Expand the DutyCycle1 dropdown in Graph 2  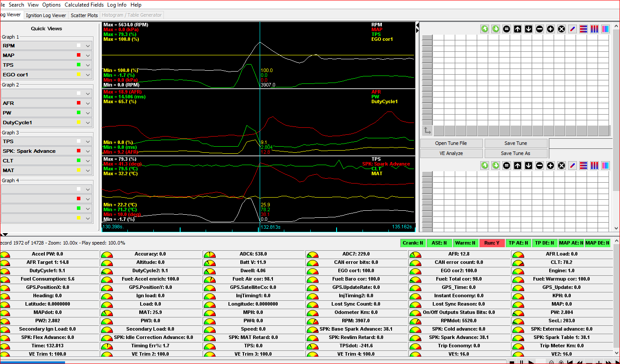click(88, 123)
